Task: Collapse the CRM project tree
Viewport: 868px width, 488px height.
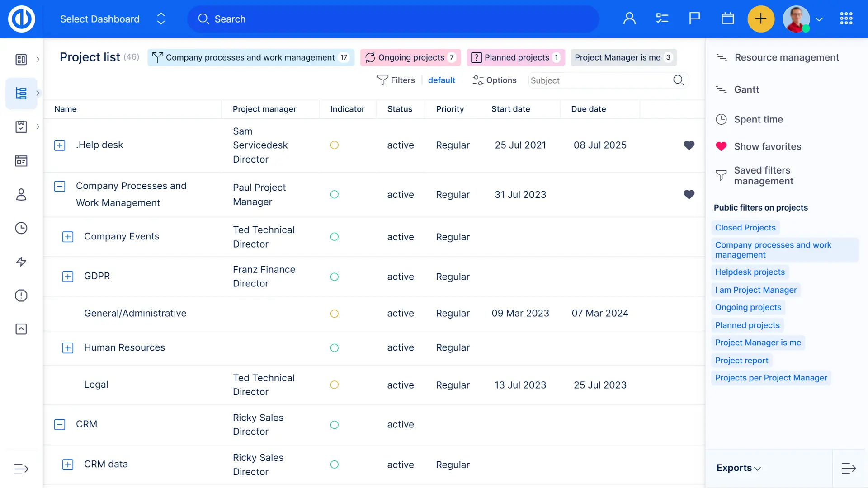Action: 60,424
